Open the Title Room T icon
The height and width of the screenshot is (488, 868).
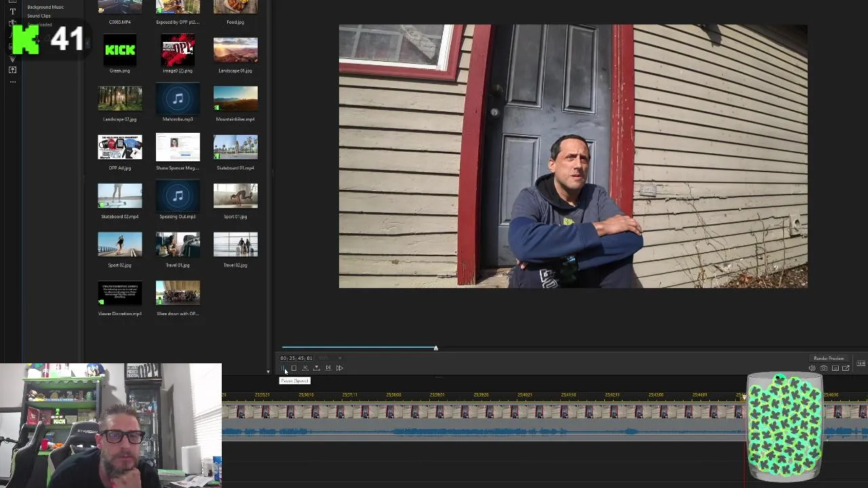(x=12, y=12)
